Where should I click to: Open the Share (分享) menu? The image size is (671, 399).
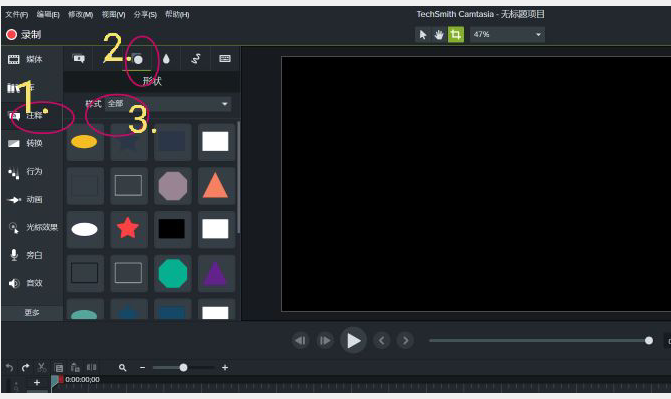[x=145, y=15]
